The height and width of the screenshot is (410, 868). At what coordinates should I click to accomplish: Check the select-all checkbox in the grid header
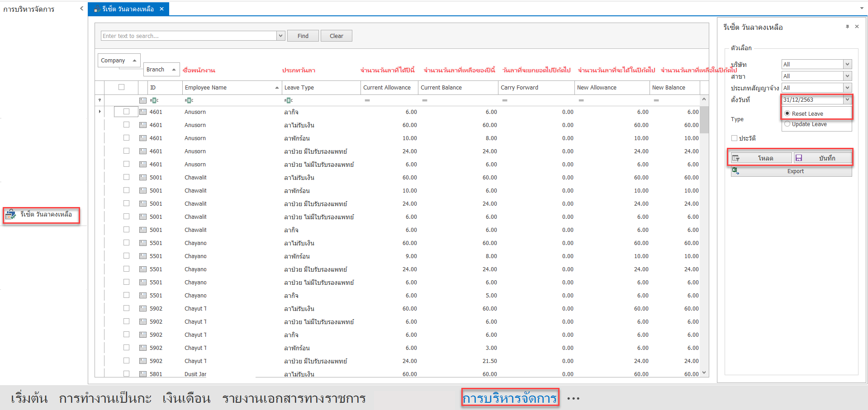tap(121, 87)
